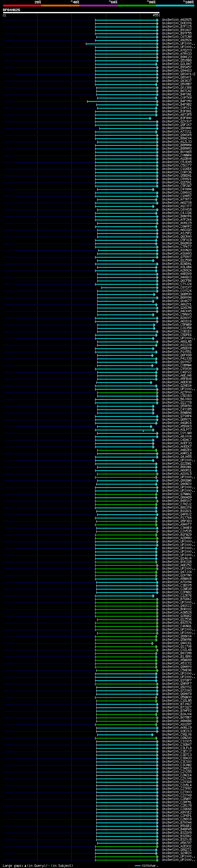Click the label UniRef100_C6N2U0
This screenshot has height=868, width=197.
click(x=177, y=738)
